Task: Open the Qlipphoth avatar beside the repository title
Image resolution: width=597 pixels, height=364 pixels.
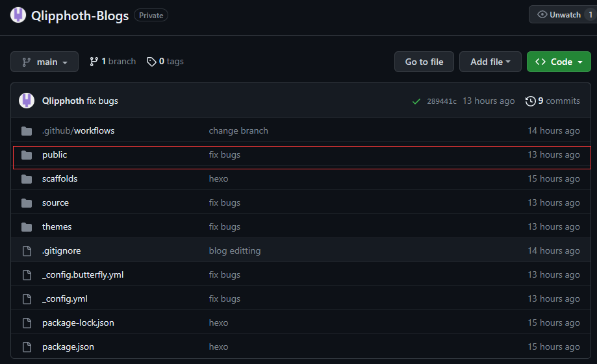Action: 18,15
